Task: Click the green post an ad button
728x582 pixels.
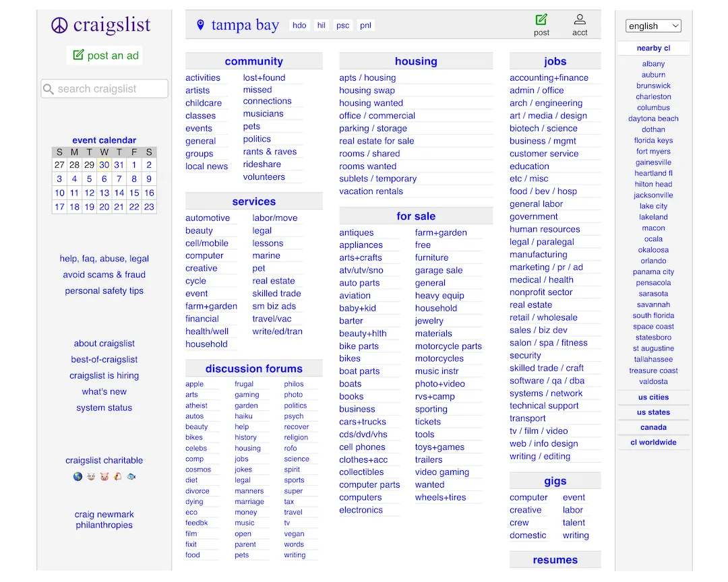Action: point(105,55)
